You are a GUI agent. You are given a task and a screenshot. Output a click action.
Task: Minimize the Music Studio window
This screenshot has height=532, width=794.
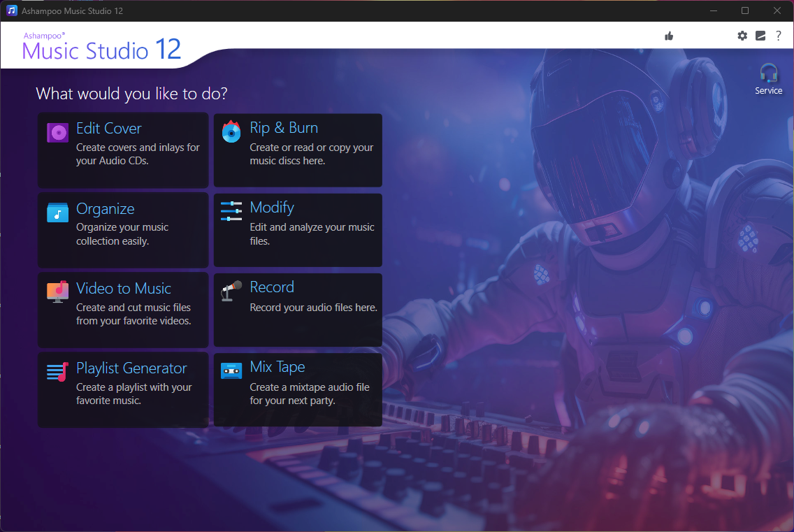pos(714,10)
